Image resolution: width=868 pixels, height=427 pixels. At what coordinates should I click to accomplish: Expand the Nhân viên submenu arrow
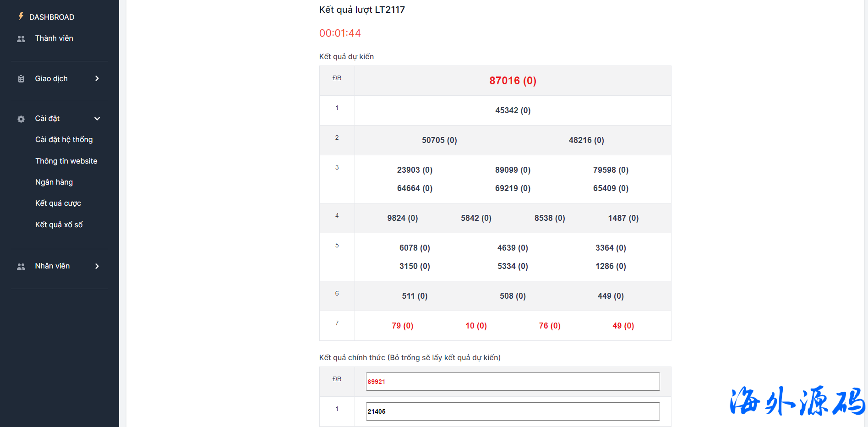point(97,266)
